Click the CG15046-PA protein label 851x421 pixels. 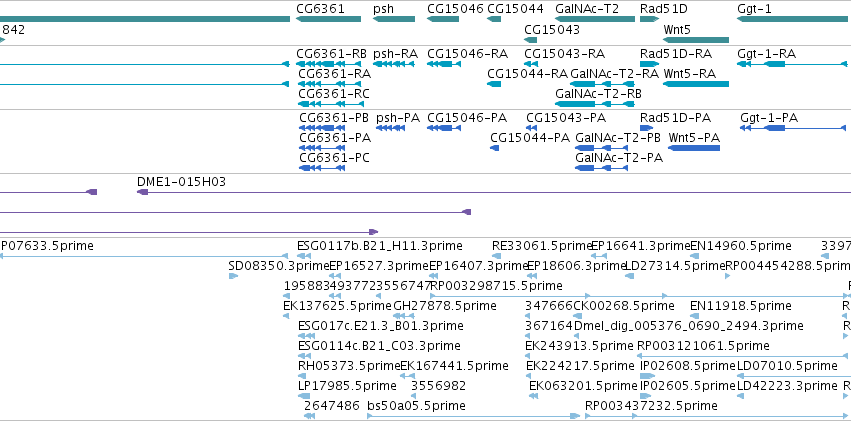[467, 118]
